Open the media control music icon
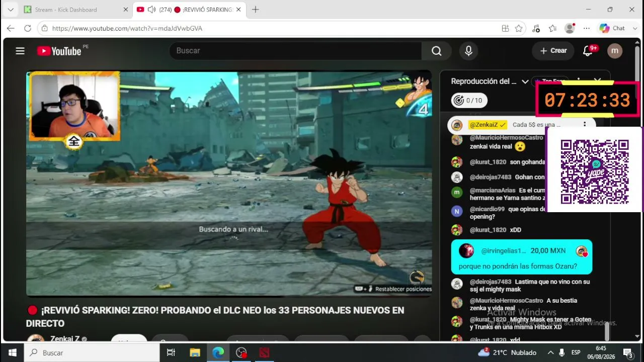Viewport: 644px width, 362px height. click(x=536, y=29)
